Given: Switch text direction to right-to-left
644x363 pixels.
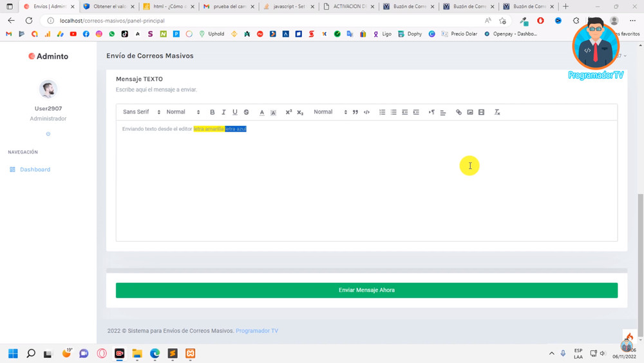Looking at the screenshot, I should point(431,112).
